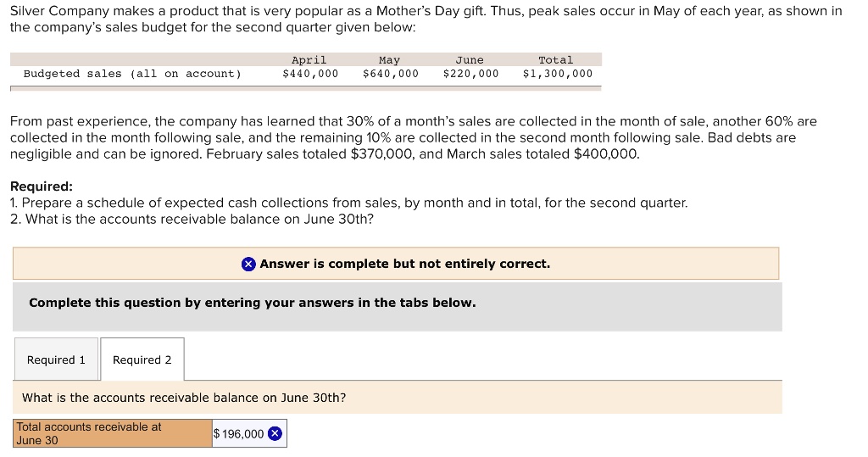This screenshot has width=868, height=457.
Task: Click the Total column header
Action: (x=556, y=60)
